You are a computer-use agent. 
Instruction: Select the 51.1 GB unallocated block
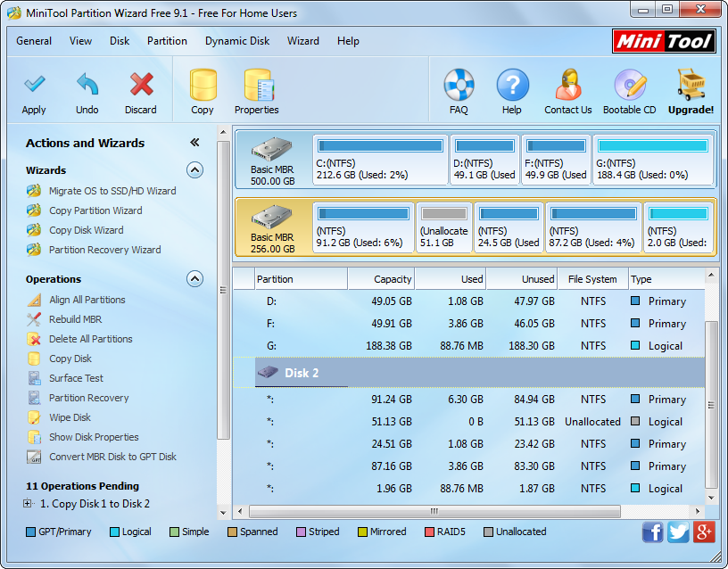pyautogui.click(x=444, y=227)
